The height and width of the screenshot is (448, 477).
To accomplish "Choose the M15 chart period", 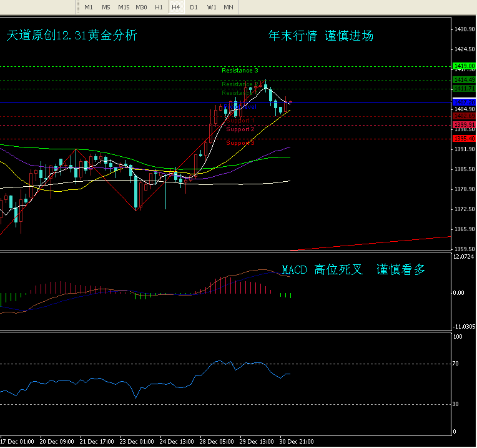I will tap(124, 7).
